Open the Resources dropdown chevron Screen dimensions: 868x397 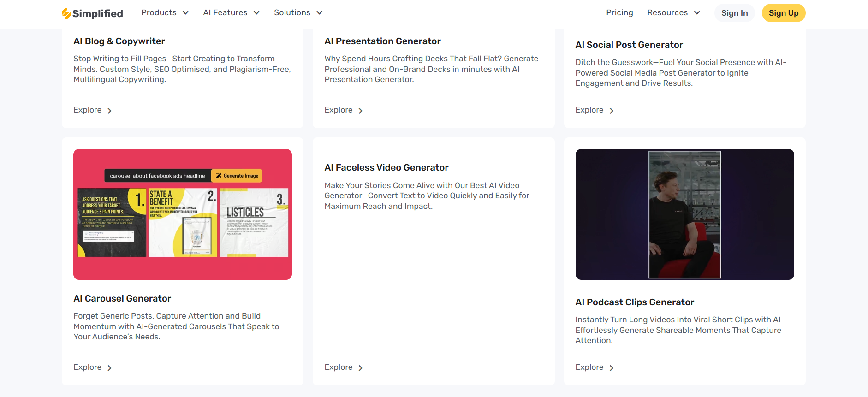697,13
